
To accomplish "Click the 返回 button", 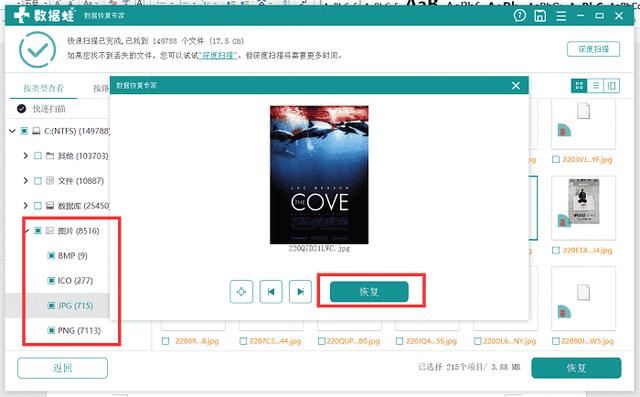I will [62, 368].
